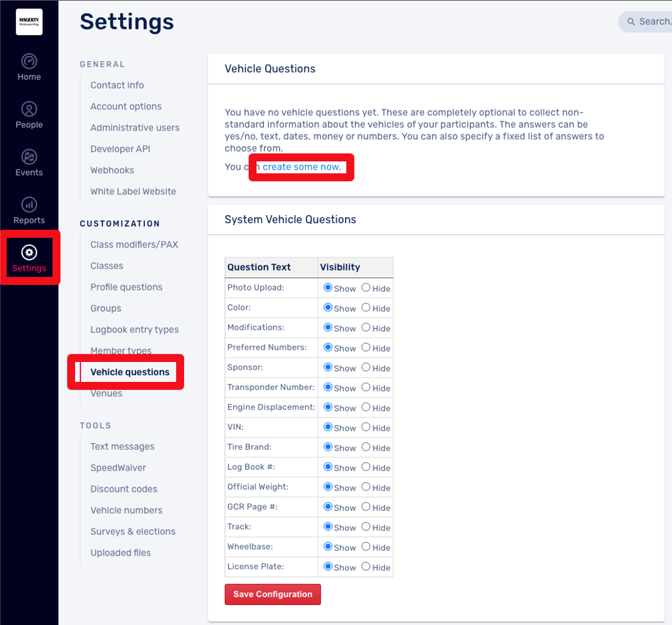Image resolution: width=672 pixels, height=625 pixels.
Task: Open the Home dashboard icon
Action: [29, 61]
